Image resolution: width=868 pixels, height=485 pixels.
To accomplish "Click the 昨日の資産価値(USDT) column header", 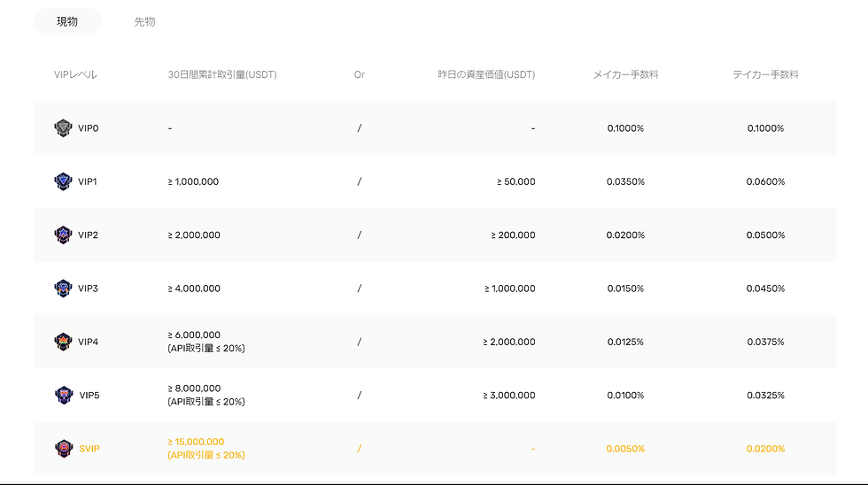I will click(x=486, y=75).
